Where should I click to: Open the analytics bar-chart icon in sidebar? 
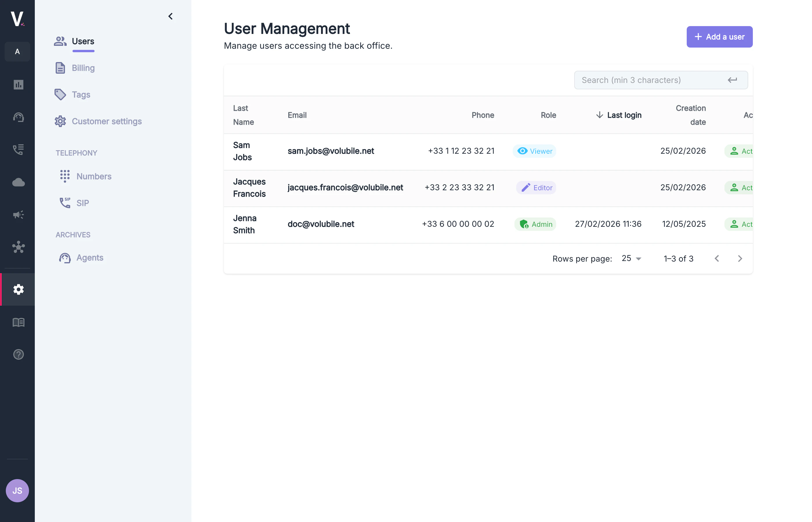coord(17,85)
